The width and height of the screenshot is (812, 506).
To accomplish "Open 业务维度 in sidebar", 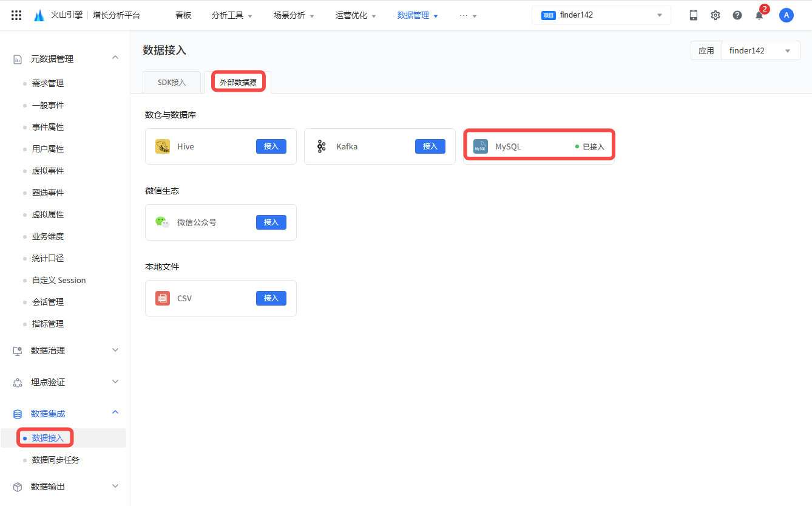I will 48,236.
